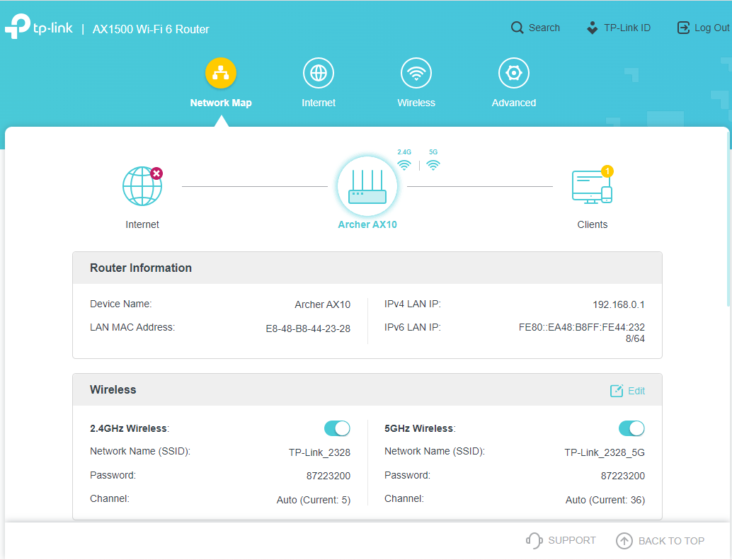Click the 5G Wi-Fi signal icon

433,165
